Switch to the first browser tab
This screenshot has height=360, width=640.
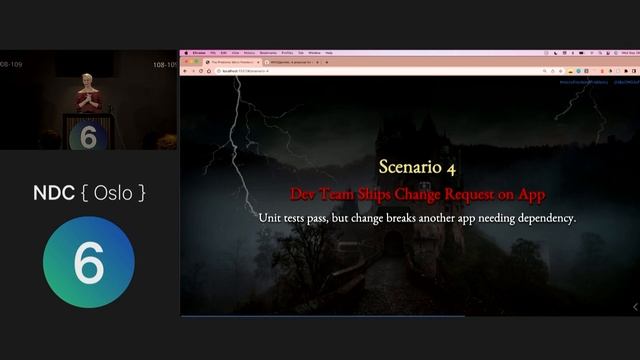(x=233, y=62)
